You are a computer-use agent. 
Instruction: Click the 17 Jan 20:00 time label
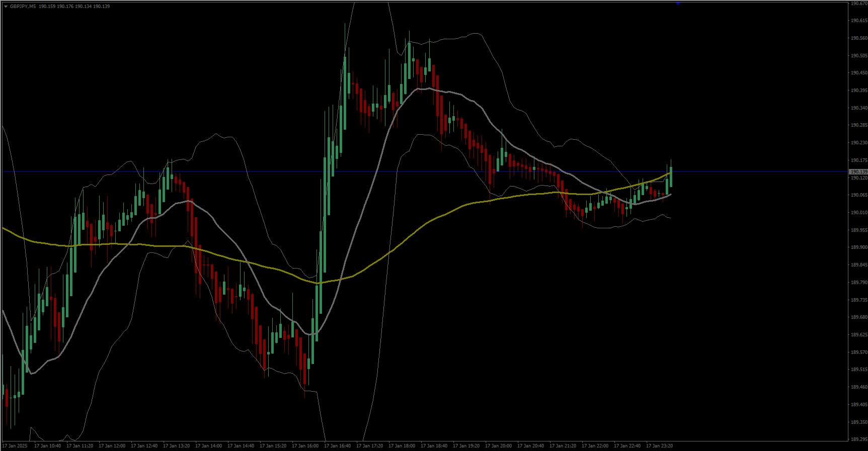[498, 446]
